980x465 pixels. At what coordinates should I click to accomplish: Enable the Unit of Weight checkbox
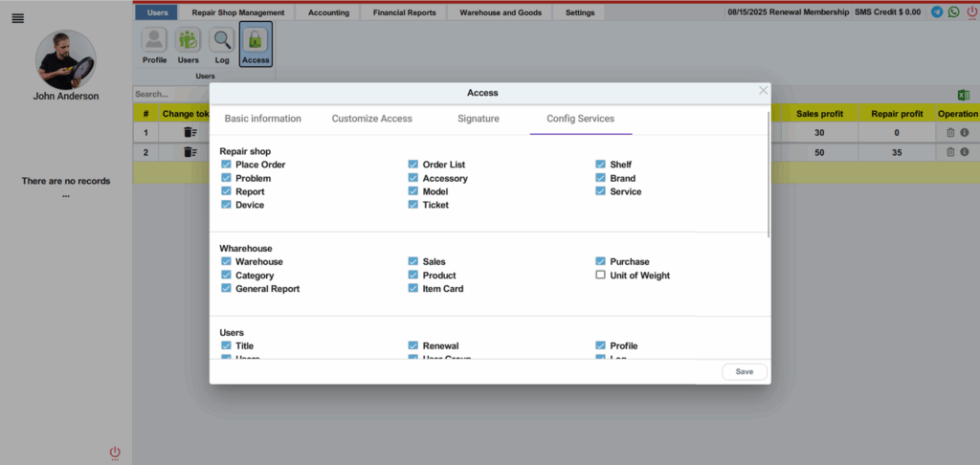pyautogui.click(x=601, y=275)
